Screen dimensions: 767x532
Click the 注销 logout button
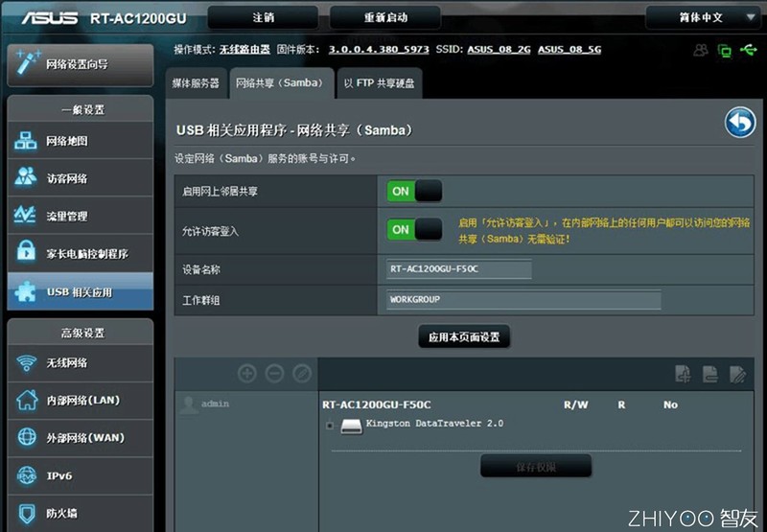tap(263, 17)
